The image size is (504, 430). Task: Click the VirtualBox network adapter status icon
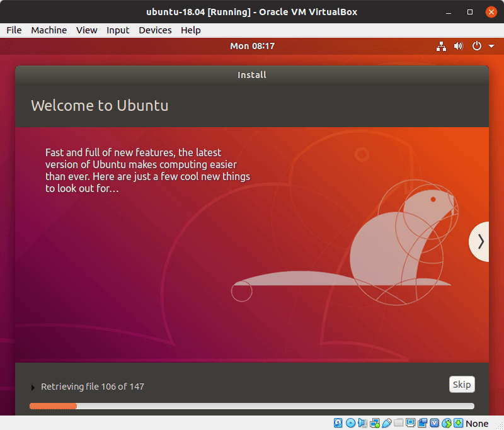click(374, 423)
